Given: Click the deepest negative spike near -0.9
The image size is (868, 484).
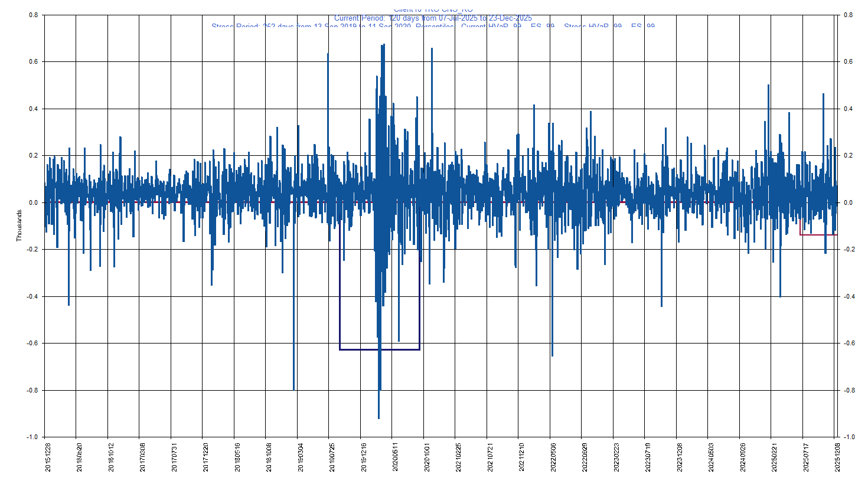Looking at the screenshot, I should coord(378,416).
